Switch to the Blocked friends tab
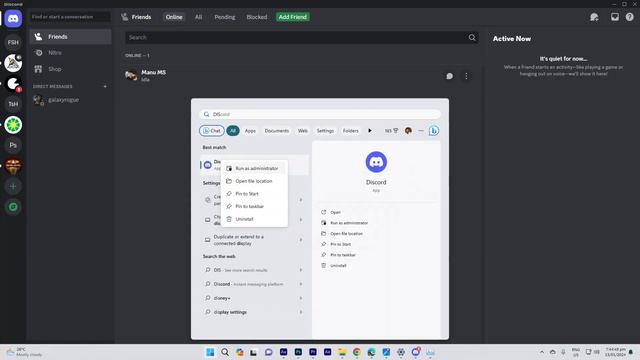The width and height of the screenshot is (640, 360). pos(257,17)
